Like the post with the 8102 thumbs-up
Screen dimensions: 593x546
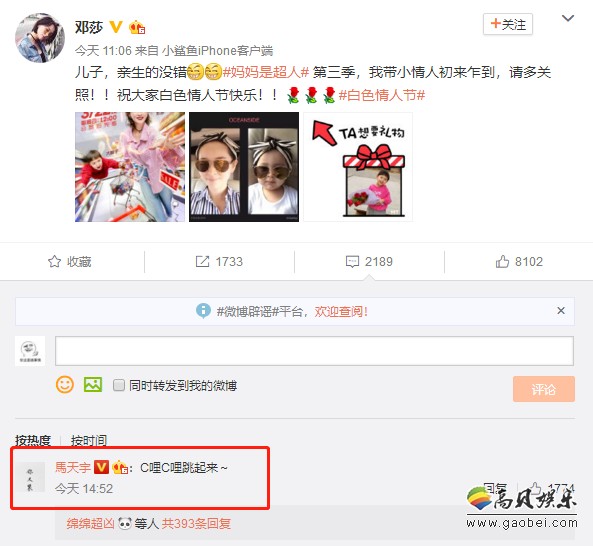[502, 261]
